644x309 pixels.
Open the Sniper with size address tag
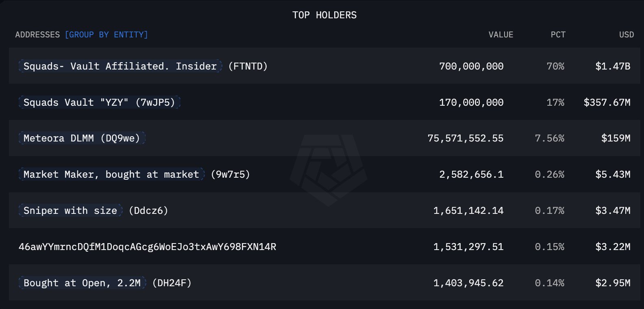(x=70, y=211)
